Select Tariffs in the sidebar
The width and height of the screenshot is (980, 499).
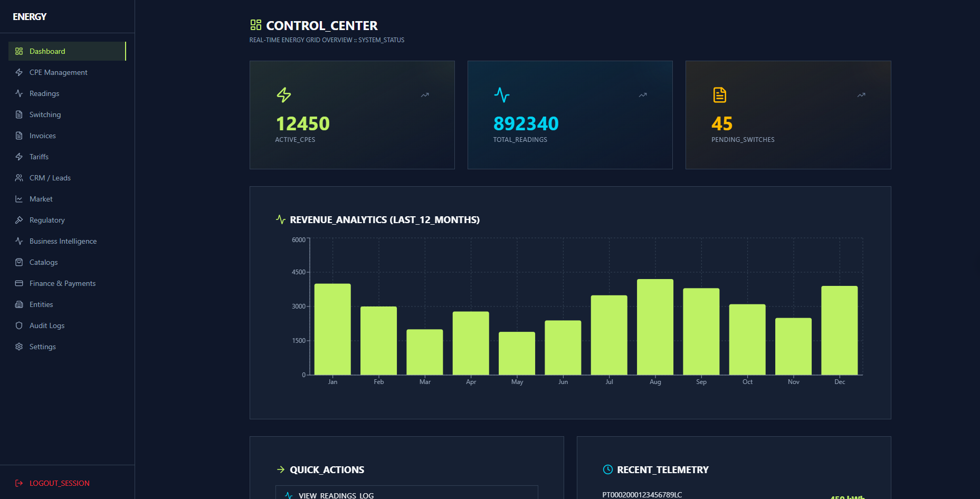tap(39, 157)
